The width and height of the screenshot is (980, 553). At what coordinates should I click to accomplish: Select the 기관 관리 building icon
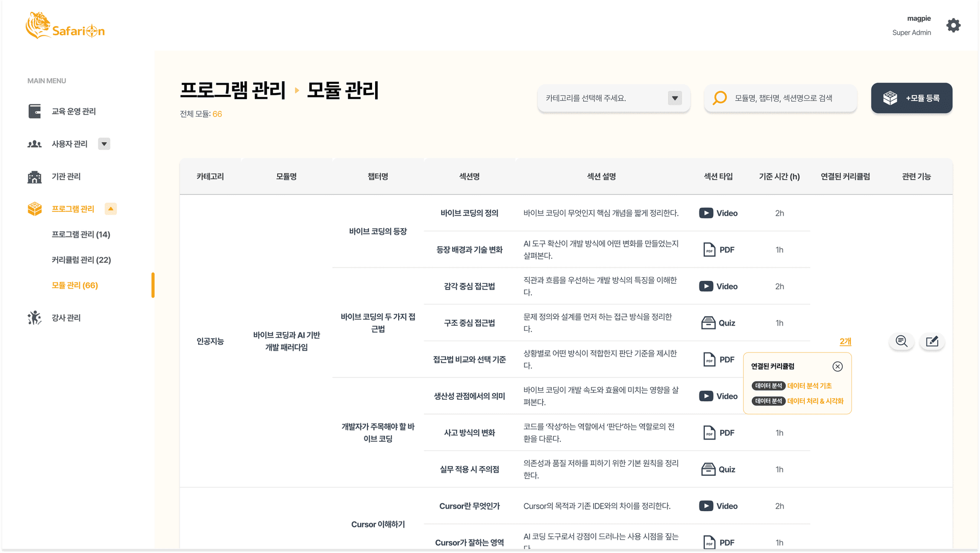(34, 176)
